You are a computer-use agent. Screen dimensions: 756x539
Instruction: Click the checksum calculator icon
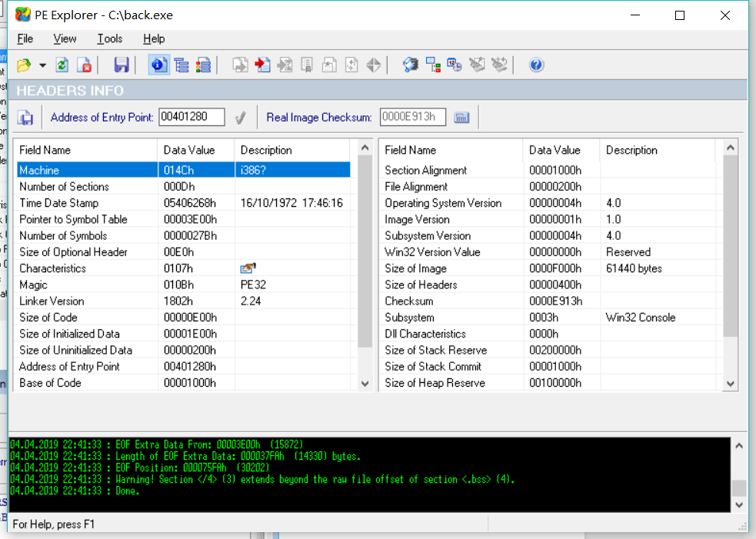coord(461,118)
